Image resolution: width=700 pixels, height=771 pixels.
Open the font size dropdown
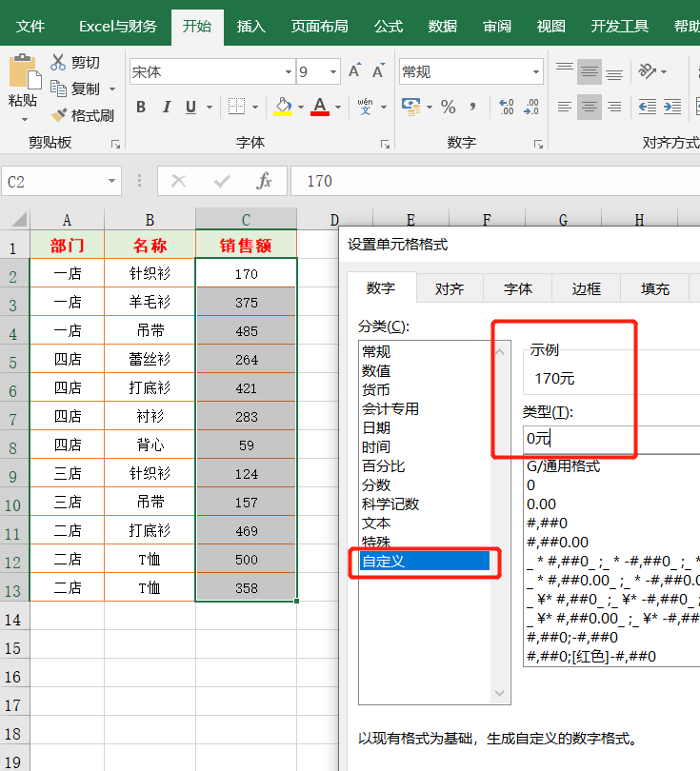coord(333,71)
